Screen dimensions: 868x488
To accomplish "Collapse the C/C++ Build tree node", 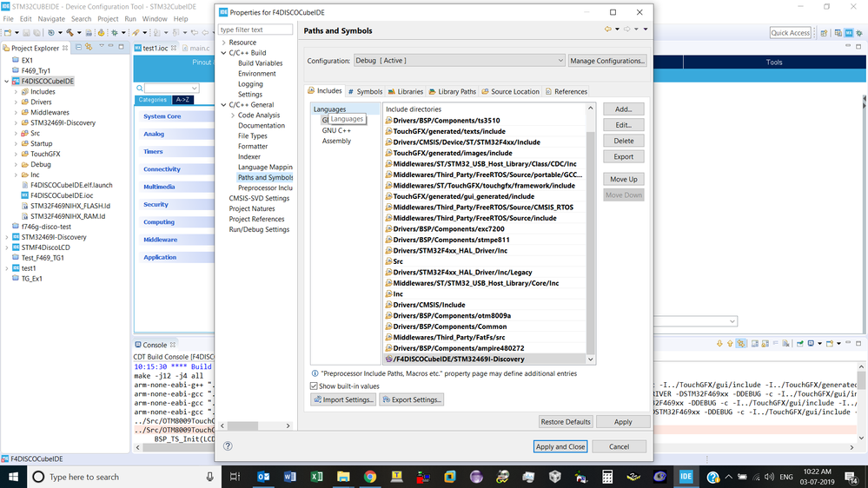I will coord(223,53).
